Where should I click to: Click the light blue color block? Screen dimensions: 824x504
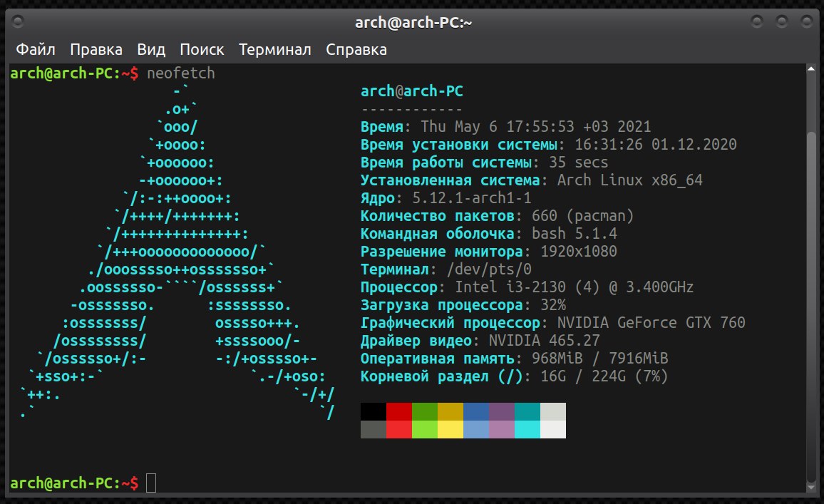[x=476, y=429]
